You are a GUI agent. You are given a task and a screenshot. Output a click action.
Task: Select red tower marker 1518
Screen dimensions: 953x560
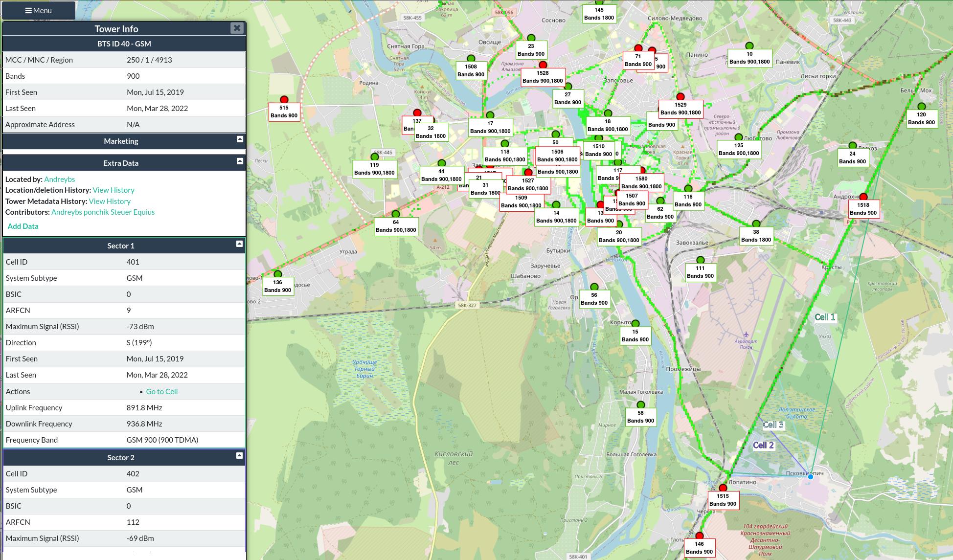(863, 197)
